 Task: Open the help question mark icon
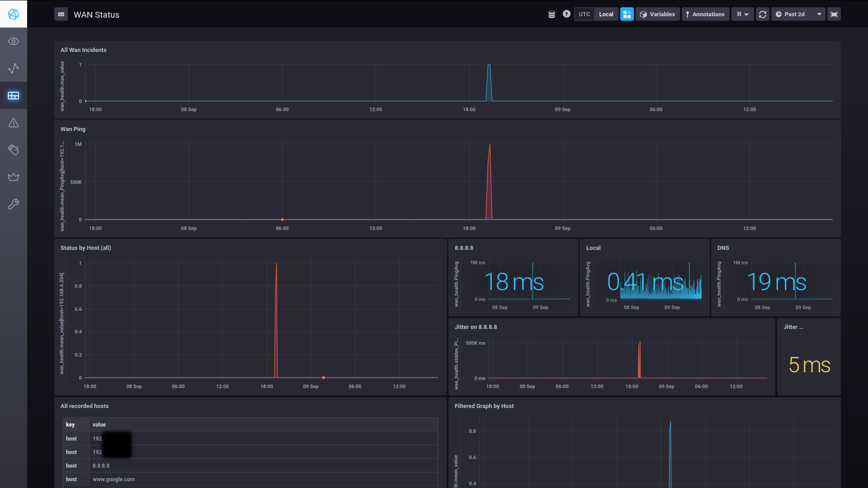pos(566,14)
